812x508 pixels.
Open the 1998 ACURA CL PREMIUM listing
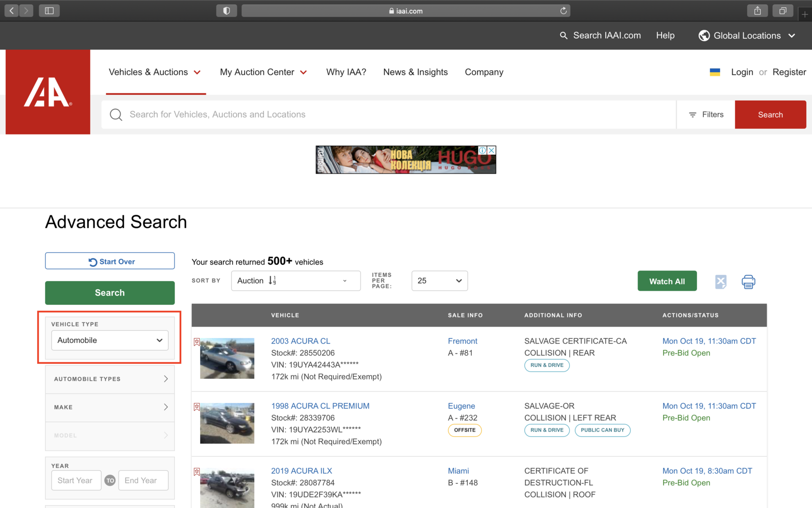click(320, 406)
